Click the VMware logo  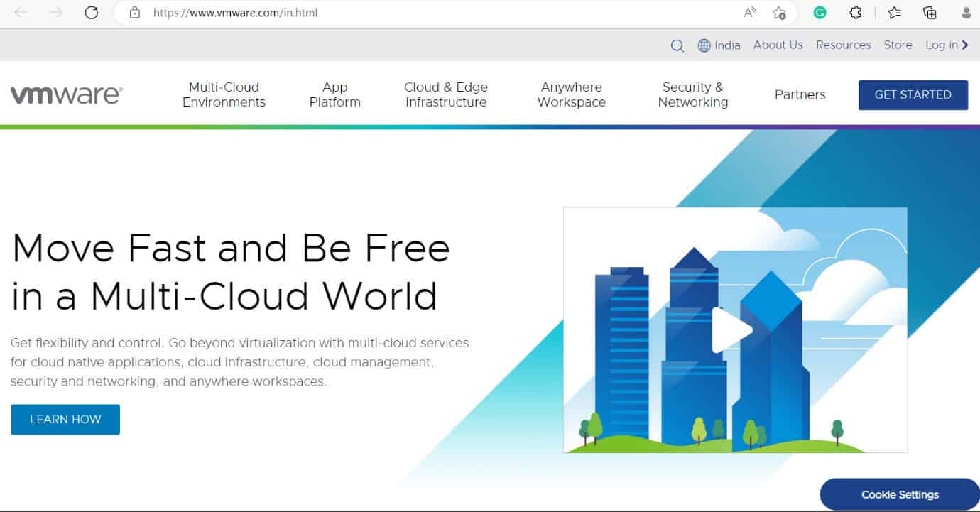[67, 94]
